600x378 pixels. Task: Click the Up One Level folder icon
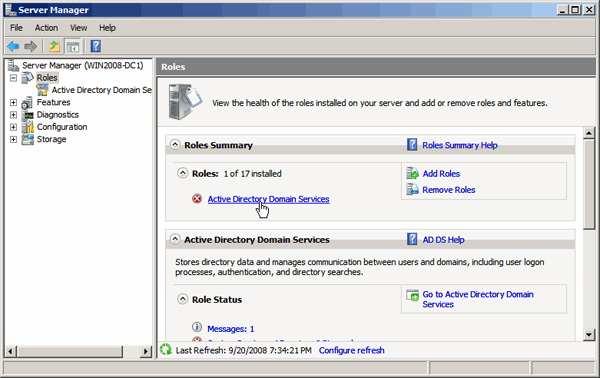pyautogui.click(x=55, y=46)
